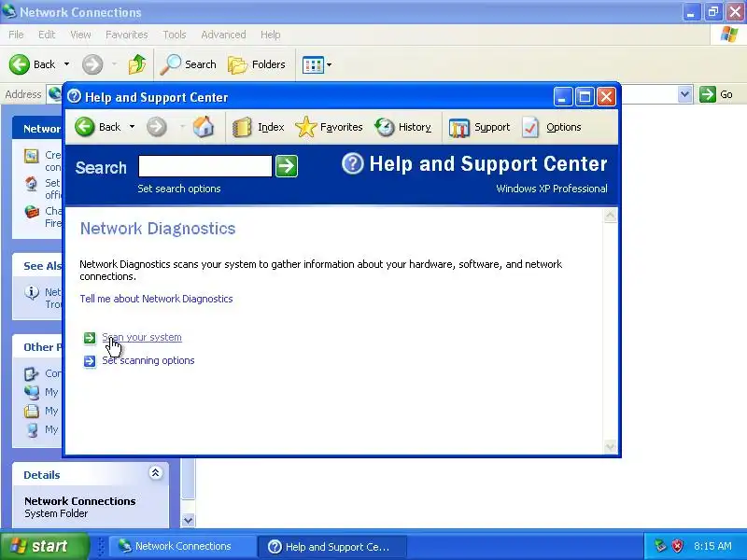Click Set scanning options link
This screenshot has width=747, height=560.
coord(148,360)
